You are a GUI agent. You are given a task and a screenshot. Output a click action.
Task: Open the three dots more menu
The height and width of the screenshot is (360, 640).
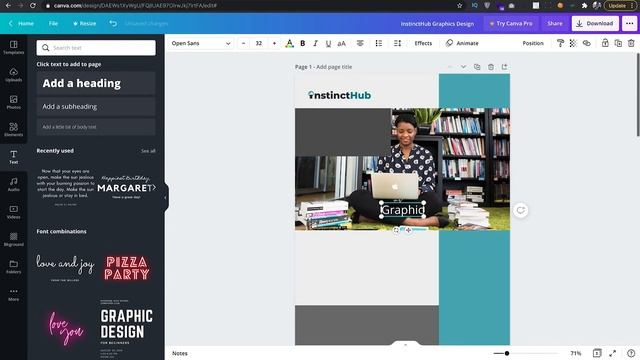click(x=630, y=24)
